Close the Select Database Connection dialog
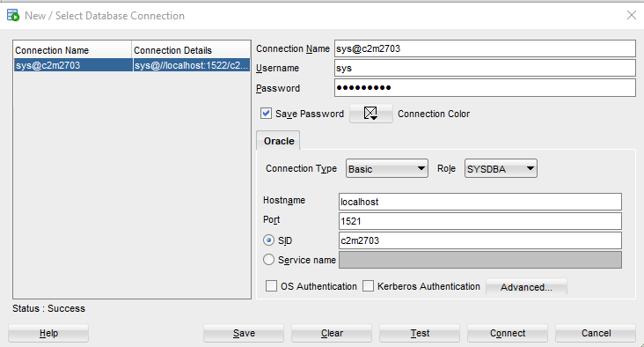The width and height of the screenshot is (644, 347). 632,15
